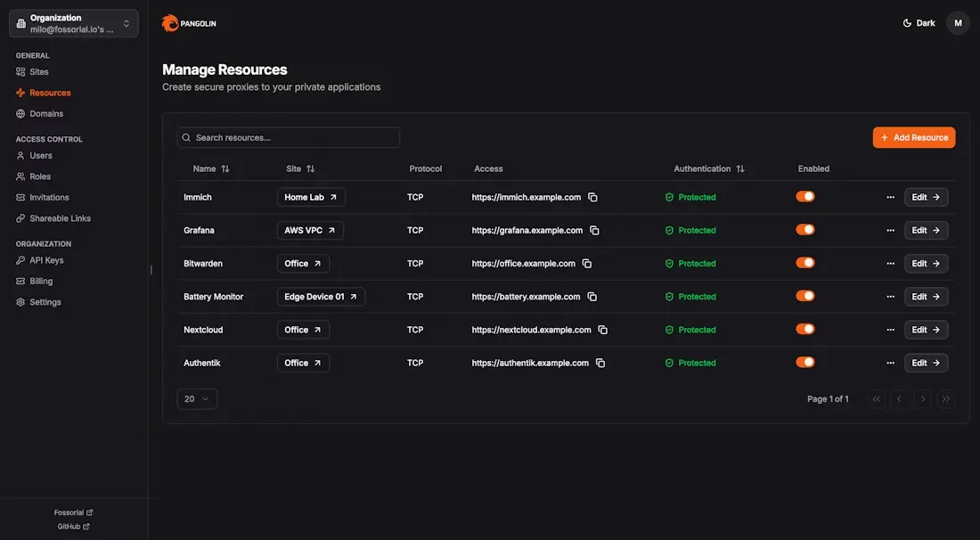Copy the Grafana URL to clipboard
980x540 pixels.
(595, 230)
